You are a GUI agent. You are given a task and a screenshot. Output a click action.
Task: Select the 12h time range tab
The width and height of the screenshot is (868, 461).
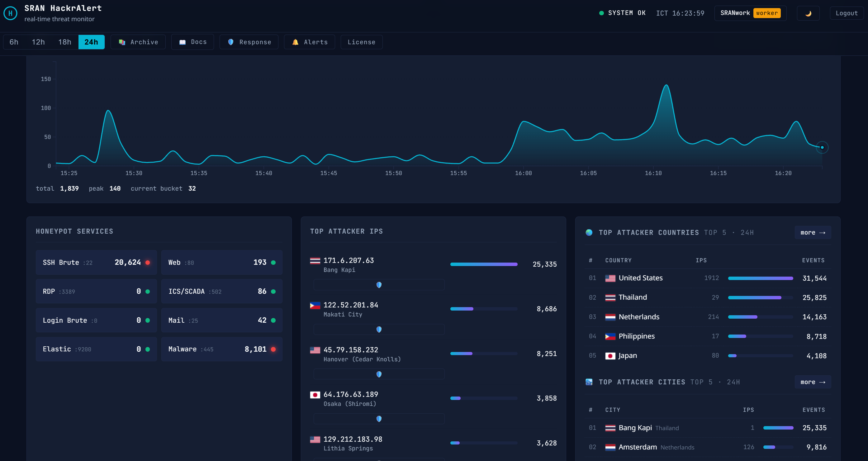click(x=38, y=42)
